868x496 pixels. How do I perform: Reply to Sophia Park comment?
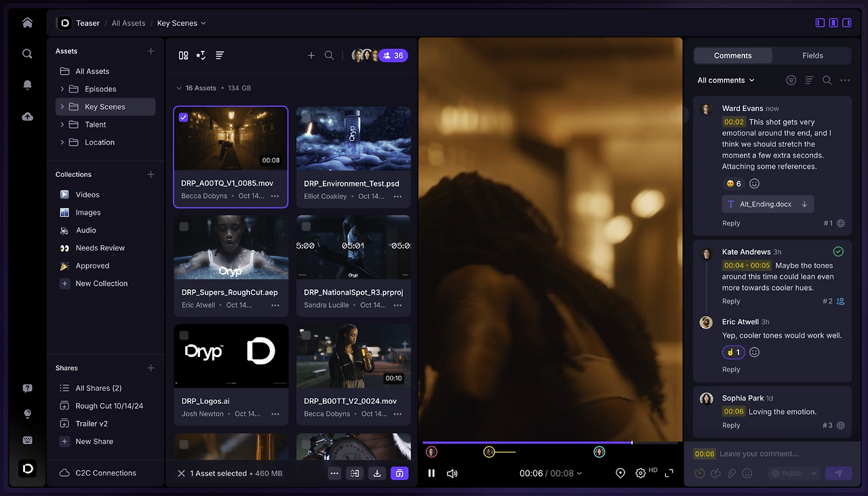pyautogui.click(x=731, y=426)
